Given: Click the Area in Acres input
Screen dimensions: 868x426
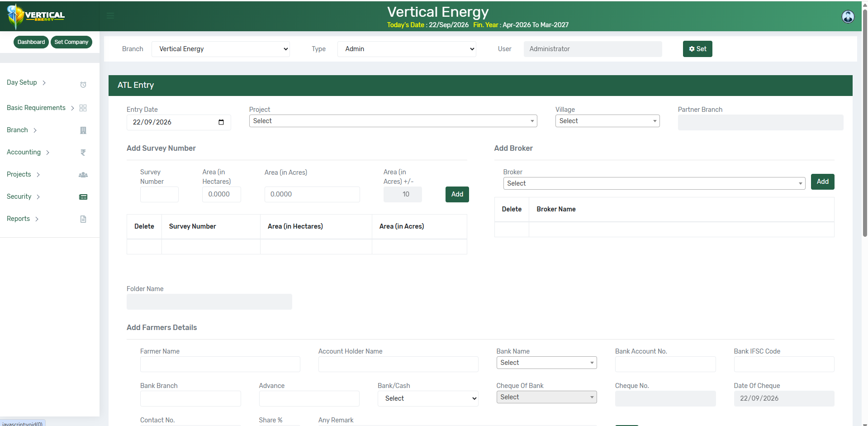Looking at the screenshot, I should [312, 194].
